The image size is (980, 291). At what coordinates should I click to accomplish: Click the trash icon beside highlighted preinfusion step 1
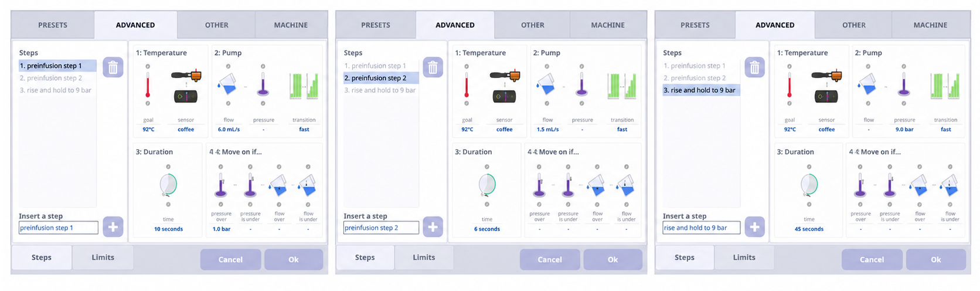coord(113,67)
